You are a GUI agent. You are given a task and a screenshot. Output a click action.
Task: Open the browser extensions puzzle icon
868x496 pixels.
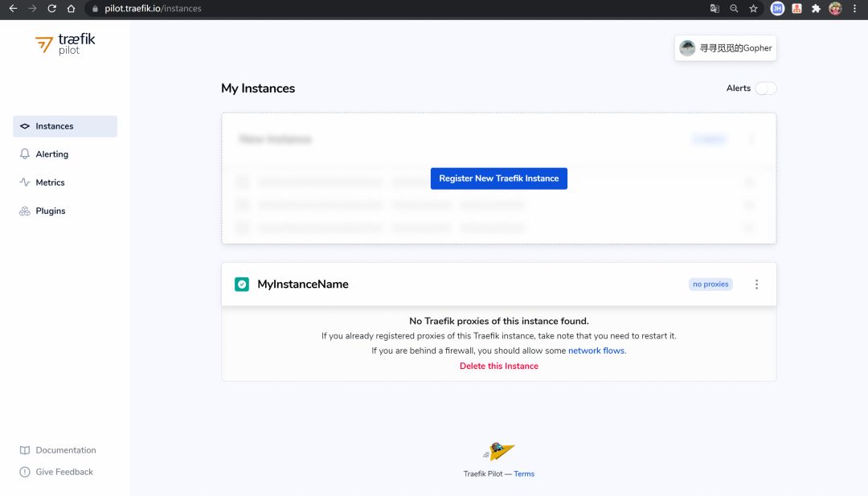(x=816, y=8)
